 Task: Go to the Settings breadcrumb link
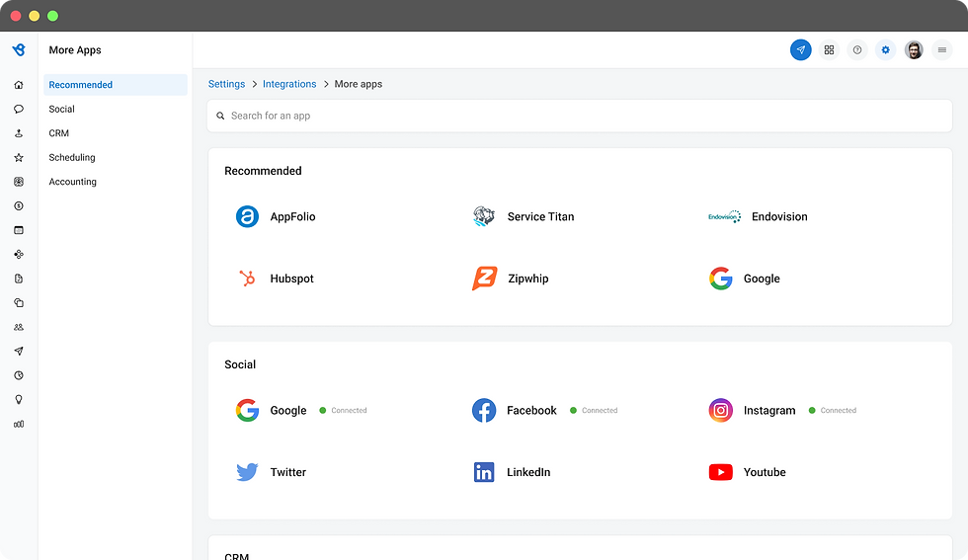click(x=226, y=84)
